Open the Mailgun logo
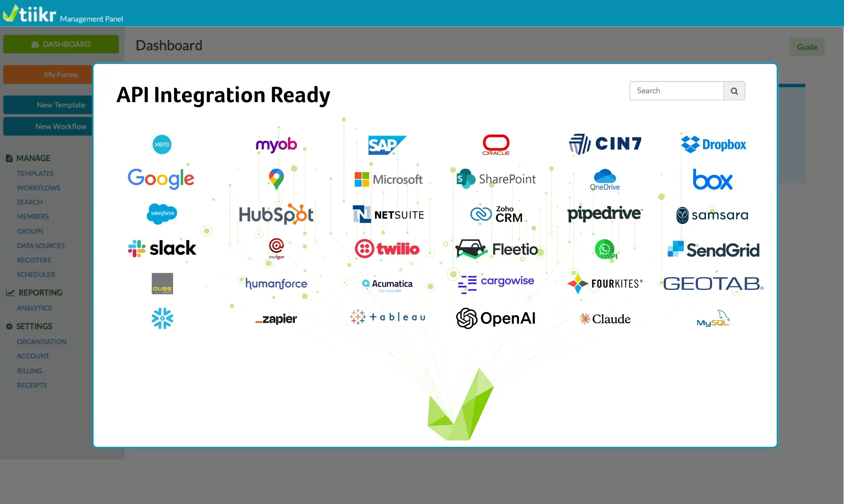The width and height of the screenshot is (844, 504). (277, 249)
